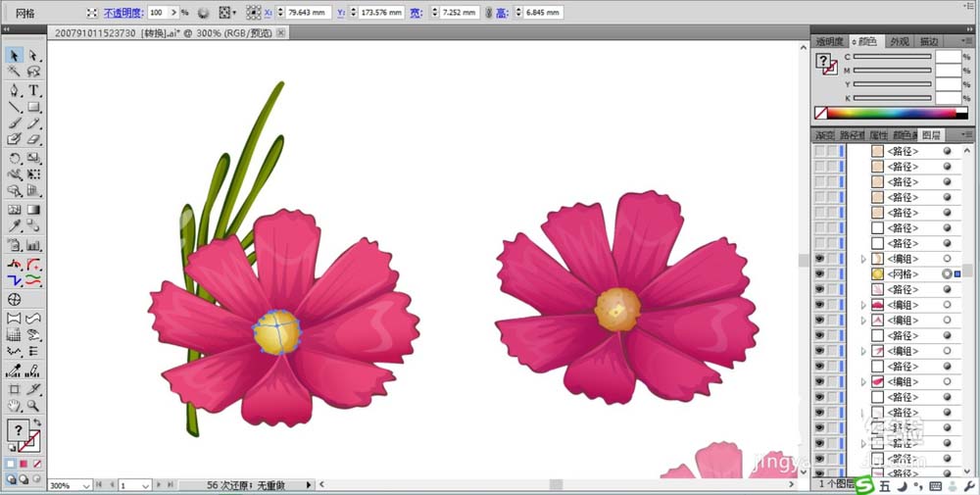Select the Mesh tool
980x495 pixels.
[x=15, y=210]
